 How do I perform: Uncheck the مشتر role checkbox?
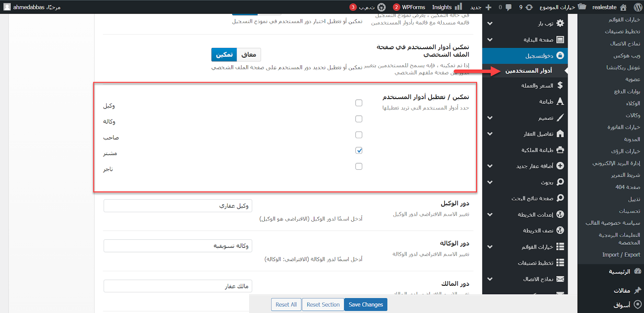click(x=359, y=150)
